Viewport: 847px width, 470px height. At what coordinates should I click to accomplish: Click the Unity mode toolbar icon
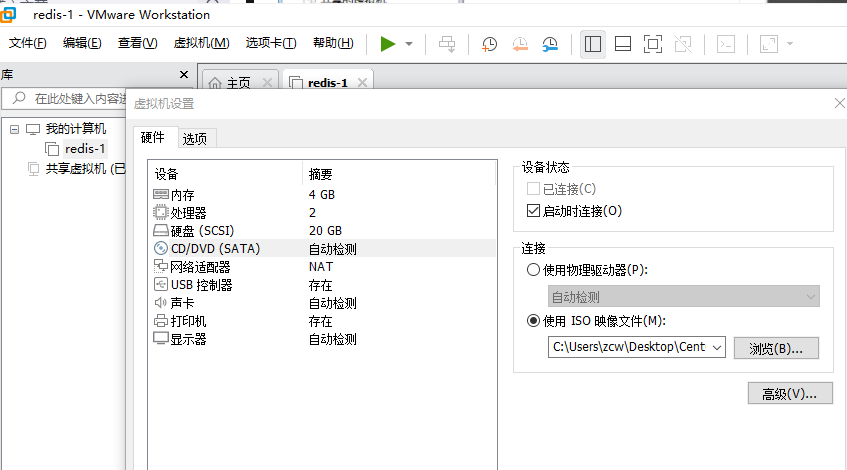pos(683,44)
